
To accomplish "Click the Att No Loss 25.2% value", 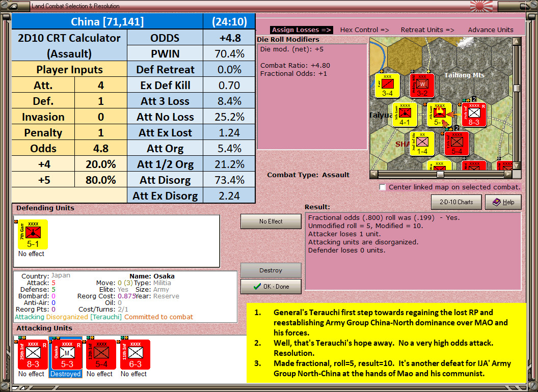I will tap(229, 117).
